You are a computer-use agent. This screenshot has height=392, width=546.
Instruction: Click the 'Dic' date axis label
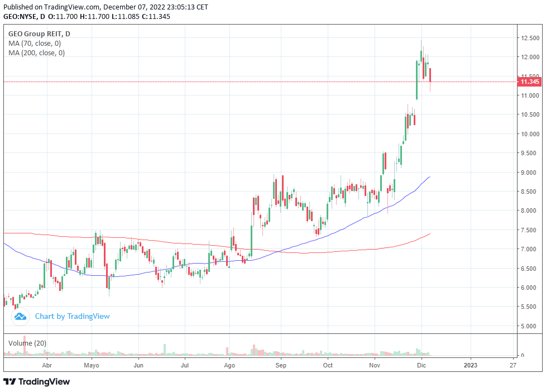(422, 366)
